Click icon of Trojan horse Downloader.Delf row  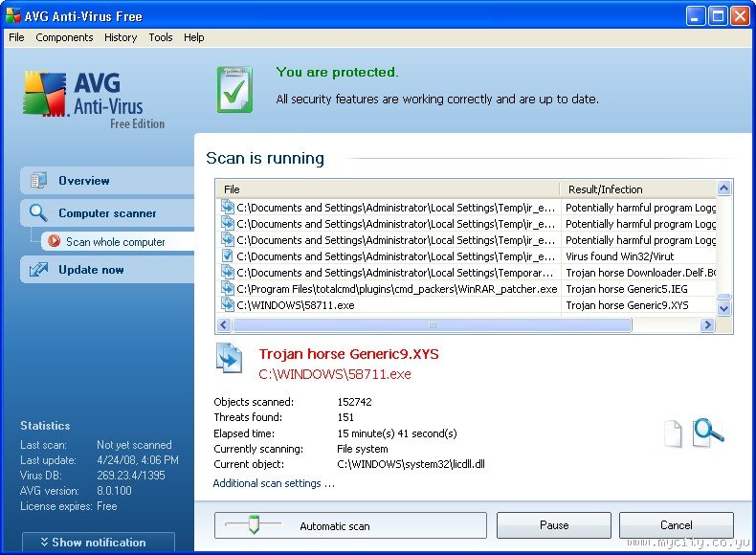click(x=227, y=273)
